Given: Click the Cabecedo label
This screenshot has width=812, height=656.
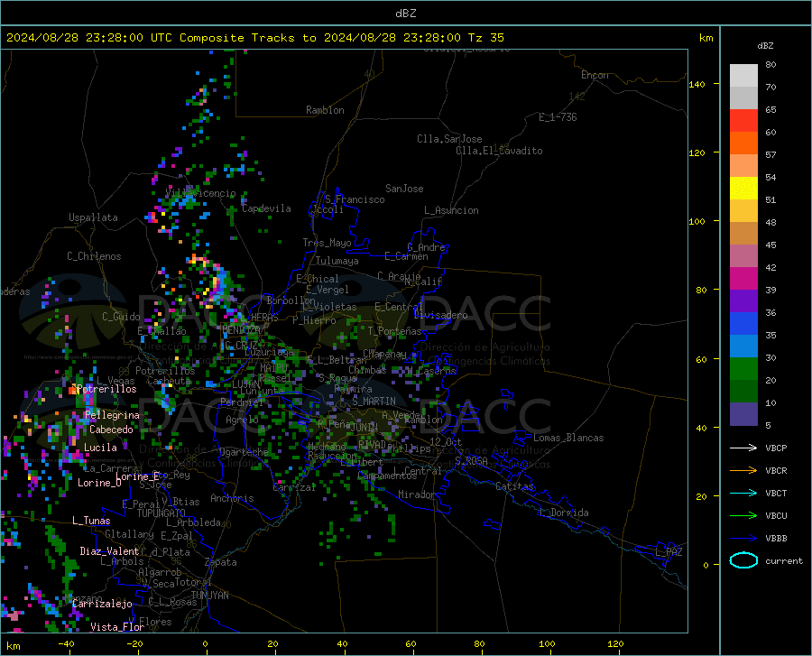Looking at the screenshot, I should 111,430.
